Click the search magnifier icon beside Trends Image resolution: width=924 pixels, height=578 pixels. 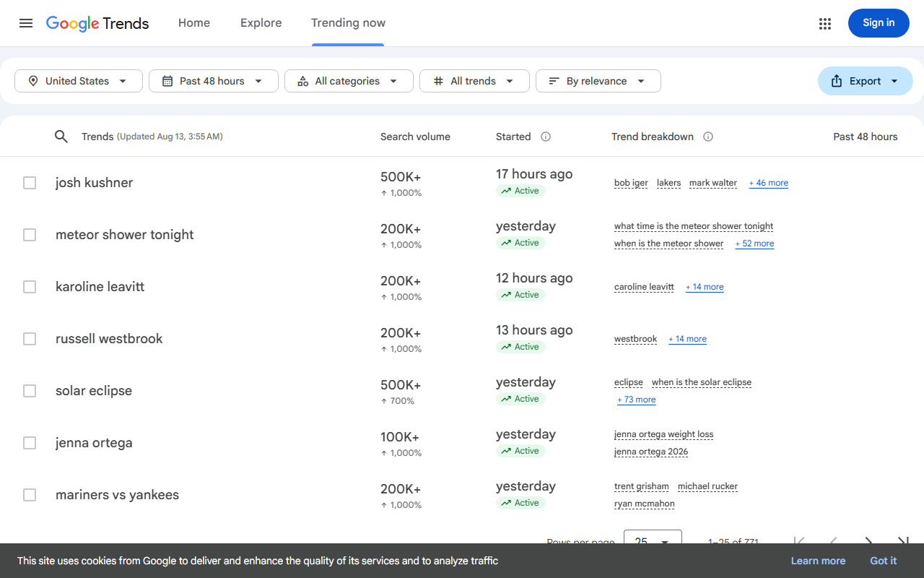(x=61, y=137)
